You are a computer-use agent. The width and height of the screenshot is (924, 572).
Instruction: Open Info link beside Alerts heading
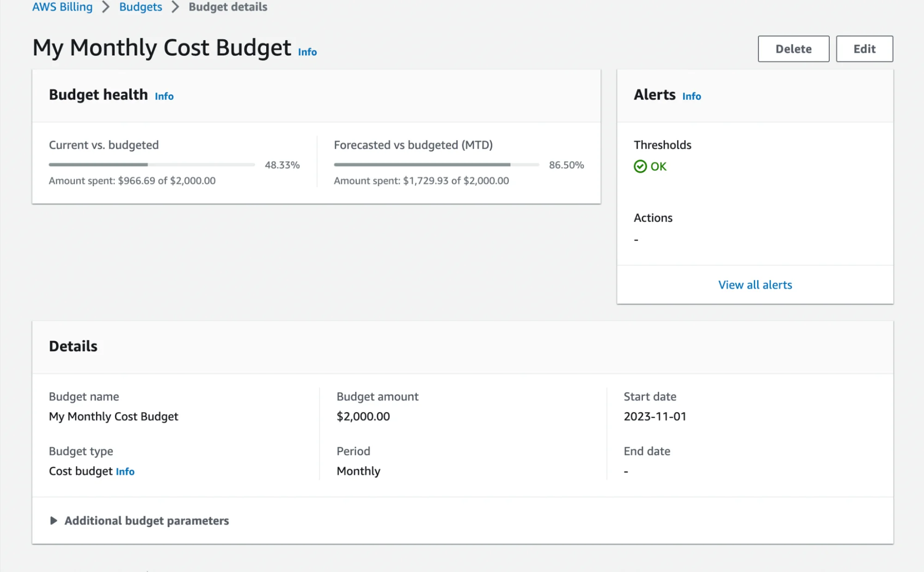(691, 96)
